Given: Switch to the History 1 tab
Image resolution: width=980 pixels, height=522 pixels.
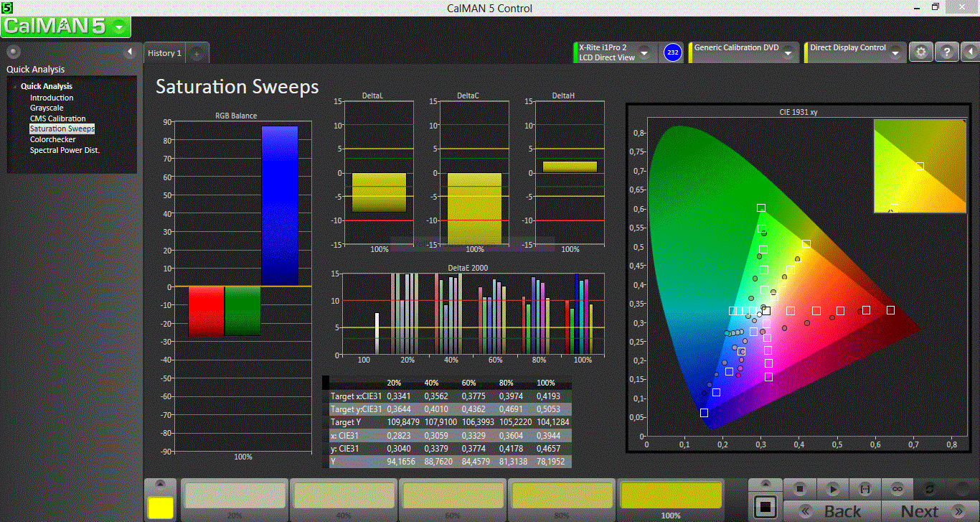Looking at the screenshot, I should [x=164, y=53].
